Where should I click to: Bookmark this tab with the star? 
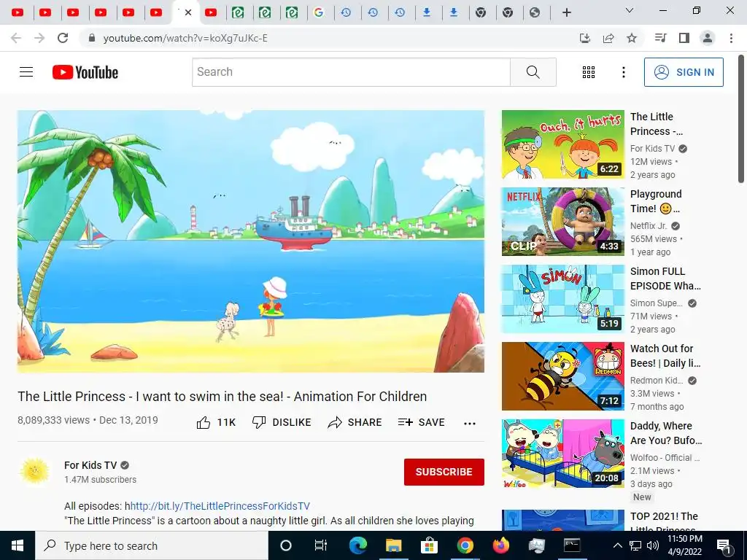(x=632, y=38)
